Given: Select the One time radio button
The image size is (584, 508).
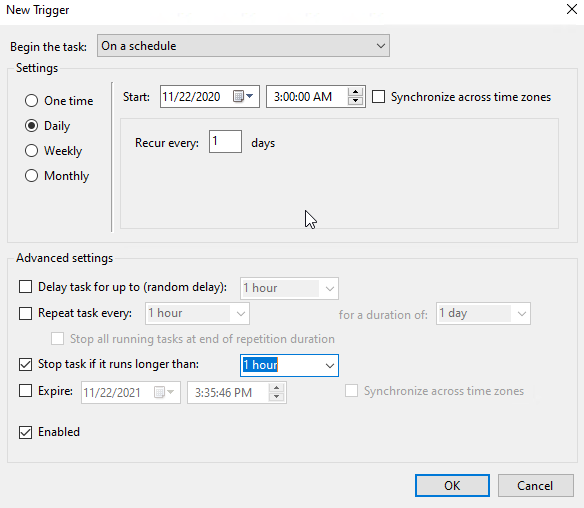Looking at the screenshot, I should (31, 101).
